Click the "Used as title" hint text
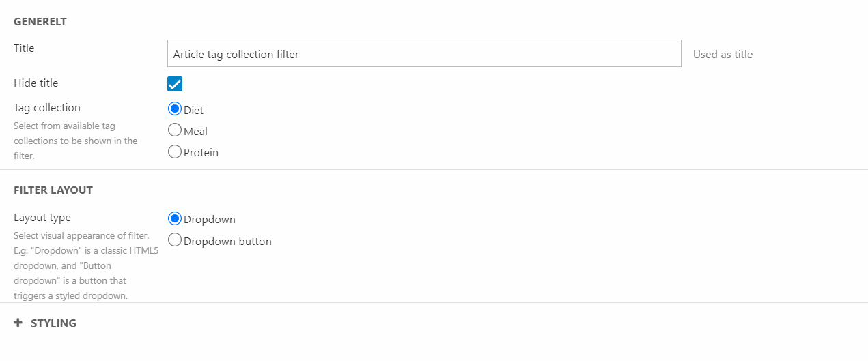 click(723, 55)
